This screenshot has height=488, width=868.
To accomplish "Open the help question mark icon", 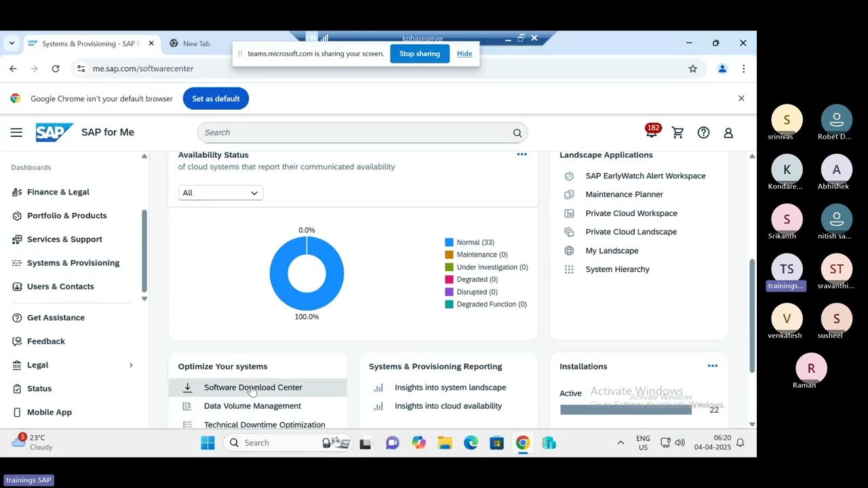I will [x=703, y=133].
